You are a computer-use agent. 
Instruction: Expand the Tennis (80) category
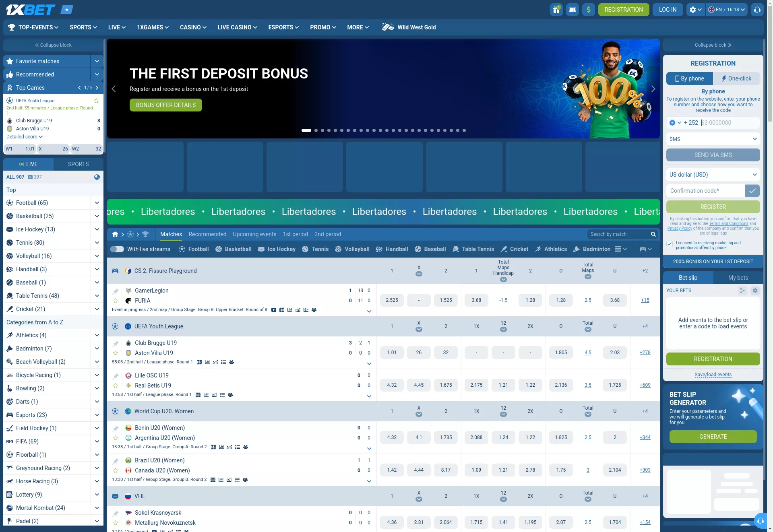click(x=97, y=243)
